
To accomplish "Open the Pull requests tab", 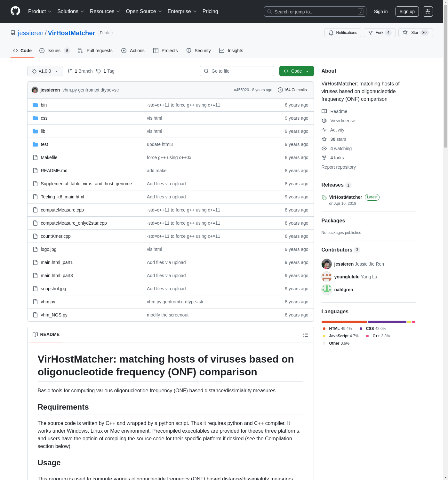I will (95, 51).
